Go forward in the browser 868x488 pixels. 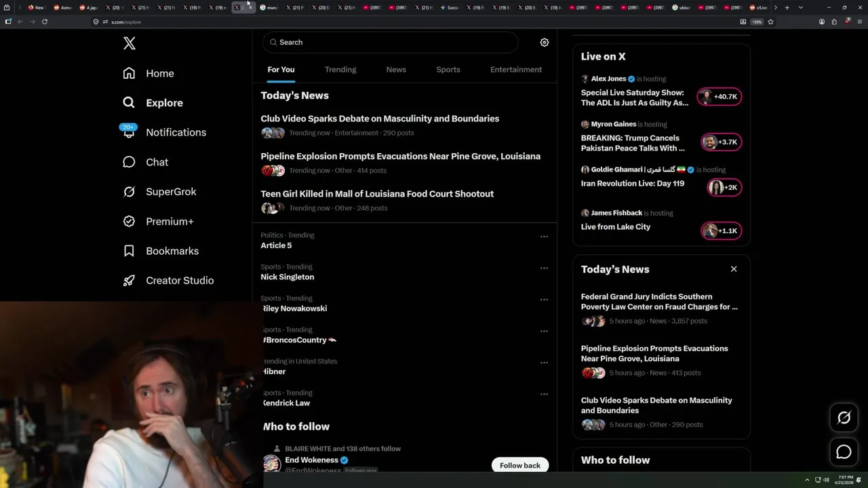pos(32,22)
